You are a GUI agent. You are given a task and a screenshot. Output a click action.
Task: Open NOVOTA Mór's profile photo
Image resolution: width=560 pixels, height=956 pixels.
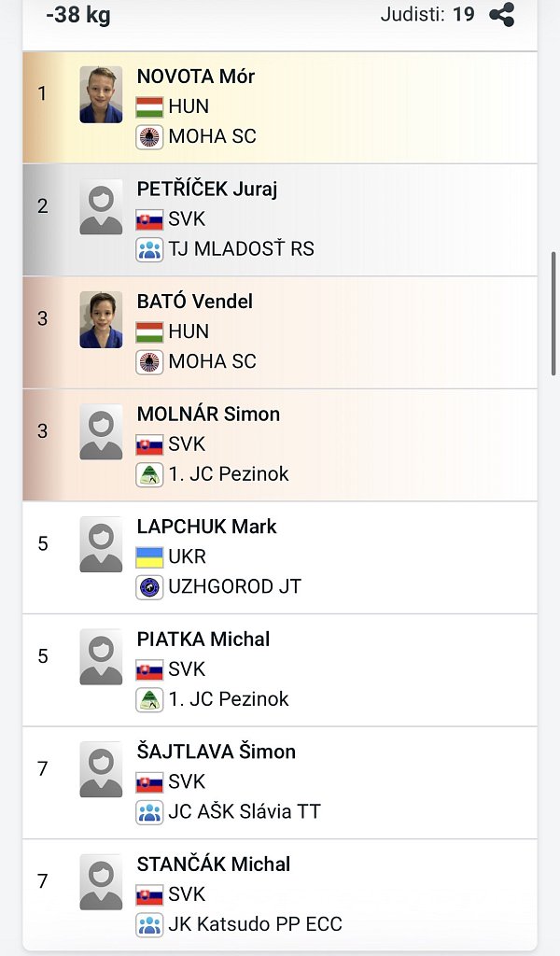pos(101,94)
